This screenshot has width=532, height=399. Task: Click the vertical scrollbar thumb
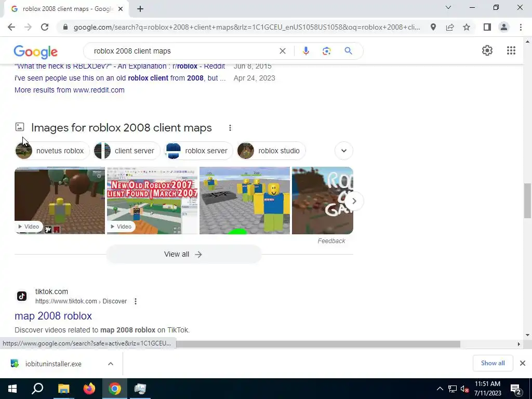527,200
